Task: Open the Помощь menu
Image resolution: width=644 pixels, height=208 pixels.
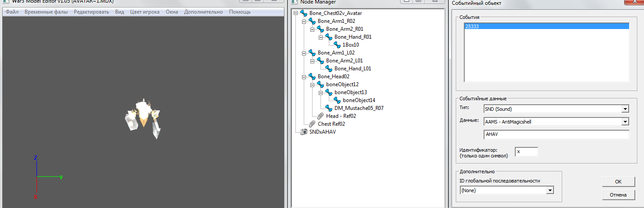Action: [240, 12]
